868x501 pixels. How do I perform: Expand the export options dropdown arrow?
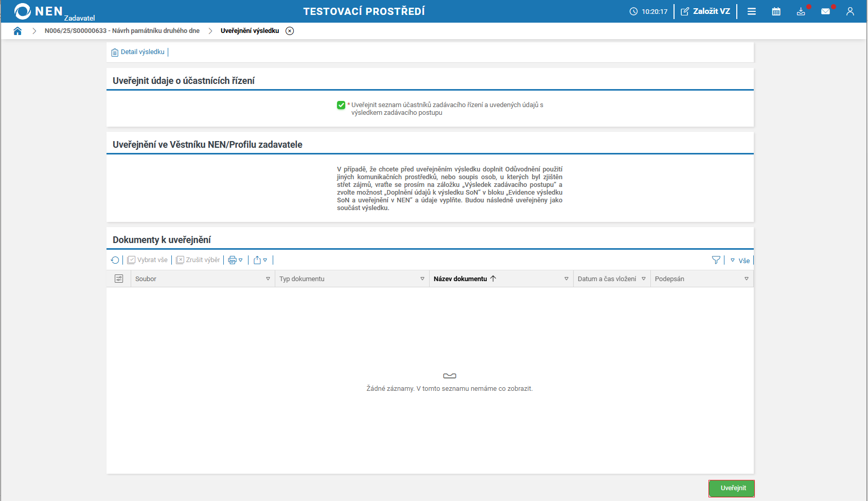point(265,260)
